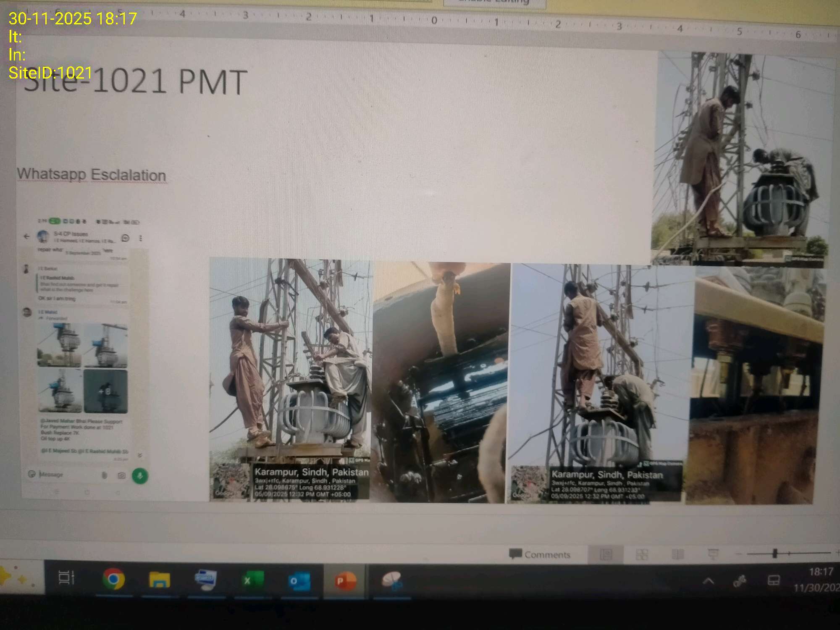Image resolution: width=840 pixels, height=630 pixels.
Task: Click the zoom slider handle
Action: point(775,554)
